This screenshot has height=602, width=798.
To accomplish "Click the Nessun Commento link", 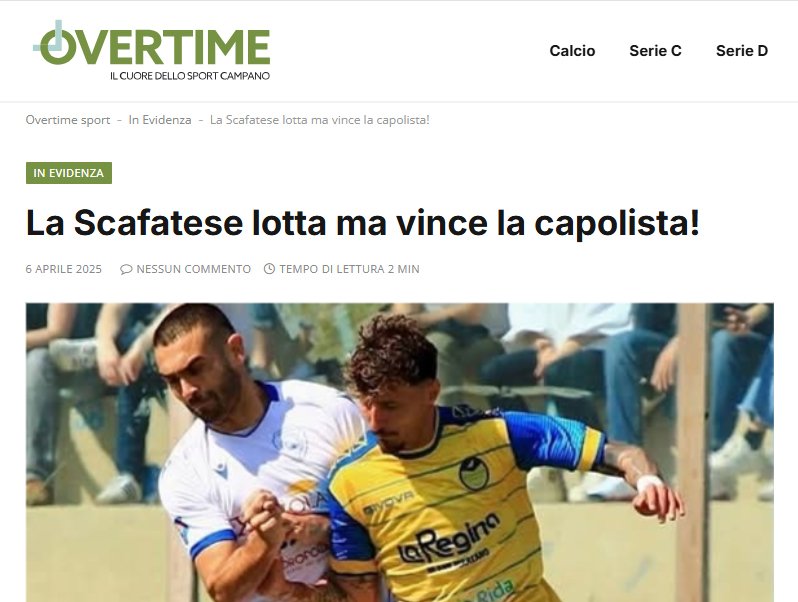I will click(x=193, y=269).
